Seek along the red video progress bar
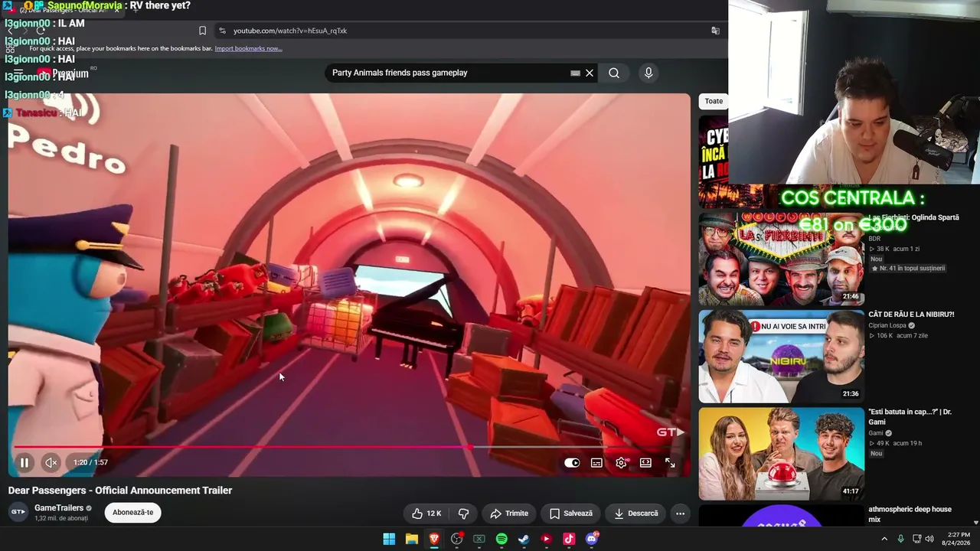This screenshot has height=551, width=980. 348,447
